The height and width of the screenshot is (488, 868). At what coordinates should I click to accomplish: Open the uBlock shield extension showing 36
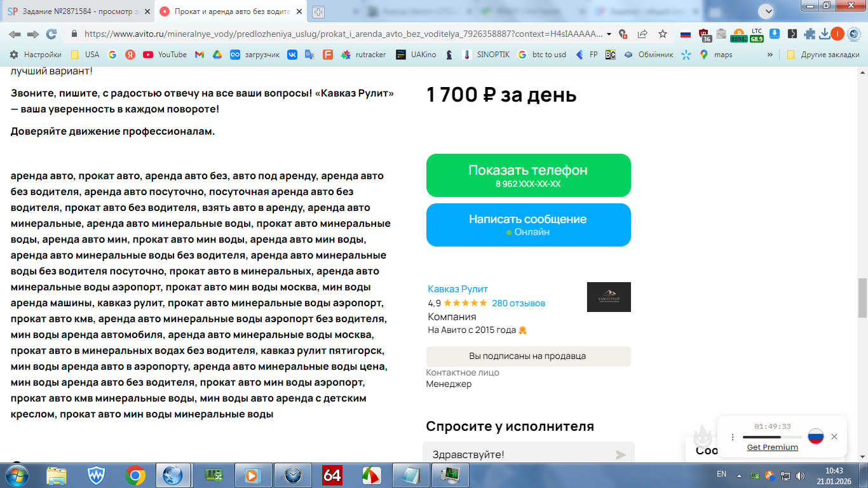(705, 35)
